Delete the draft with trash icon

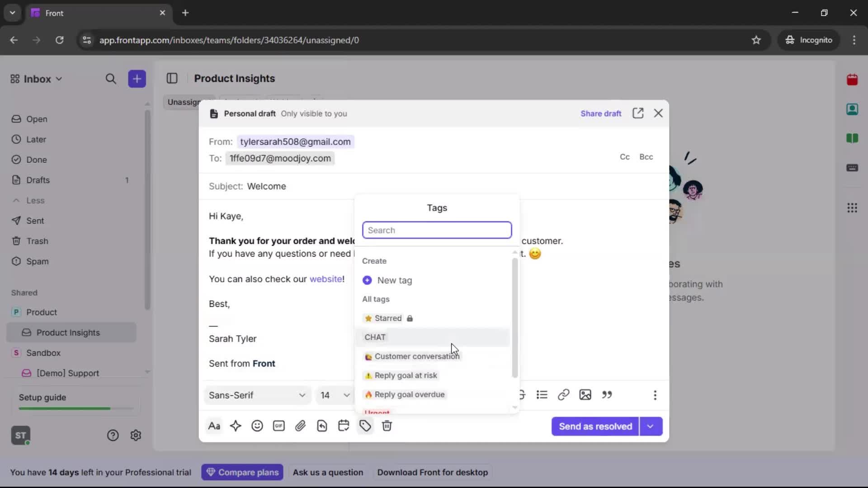387,426
